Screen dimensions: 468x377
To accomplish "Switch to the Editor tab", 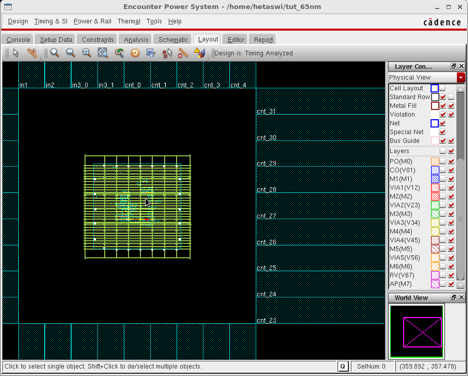I will [x=236, y=40].
